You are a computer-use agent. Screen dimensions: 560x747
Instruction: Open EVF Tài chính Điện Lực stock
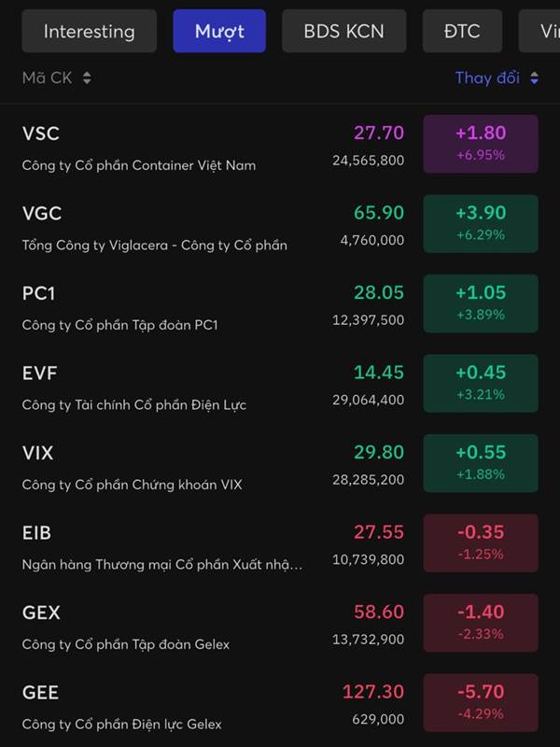[280, 383]
